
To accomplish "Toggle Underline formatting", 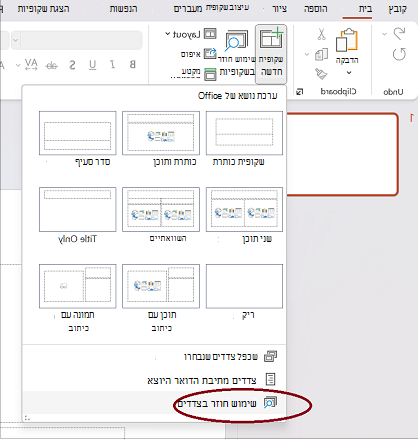I will tap(93, 65).
